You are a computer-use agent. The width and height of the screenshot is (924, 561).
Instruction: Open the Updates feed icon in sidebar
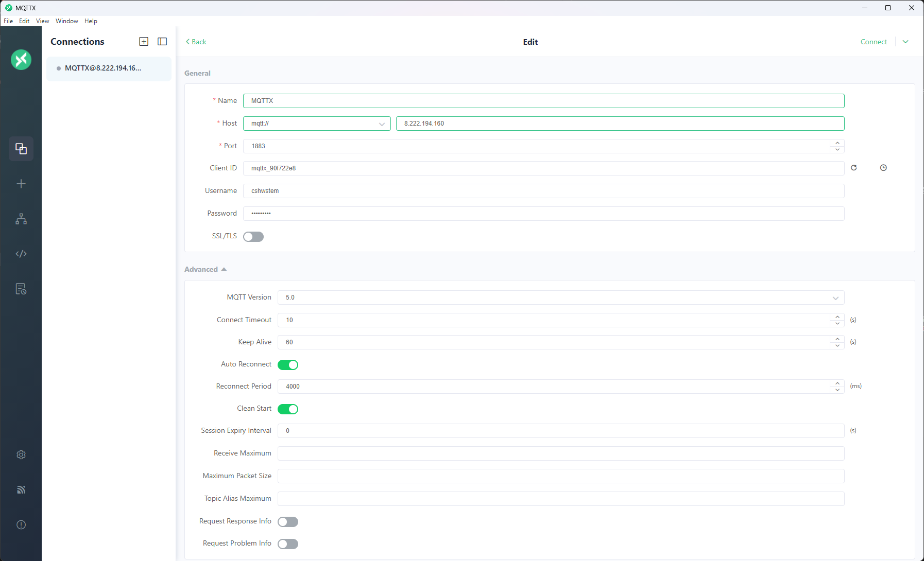(21, 490)
